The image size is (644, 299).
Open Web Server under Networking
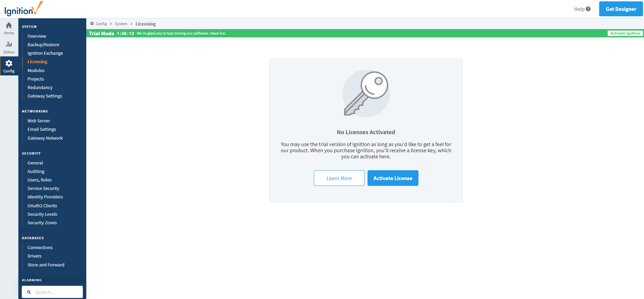click(39, 121)
